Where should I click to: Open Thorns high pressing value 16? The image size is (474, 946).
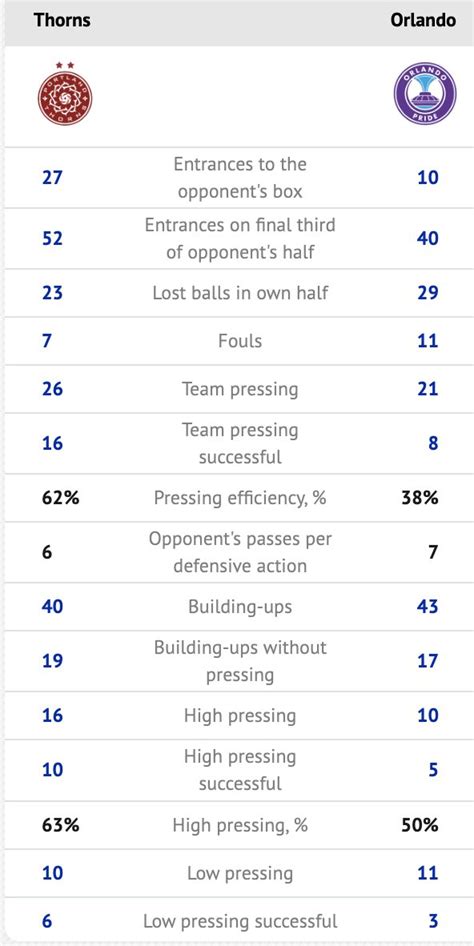coord(52,716)
